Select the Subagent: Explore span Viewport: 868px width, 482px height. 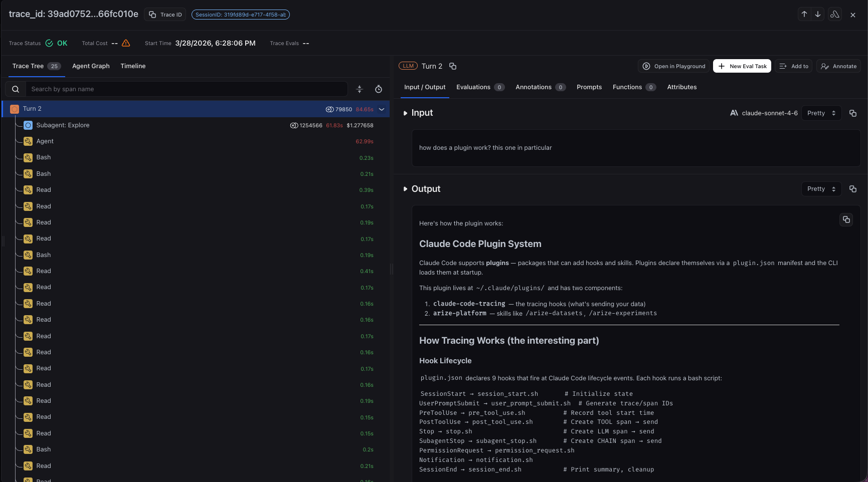pyautogui.click(x=196, y=125)
